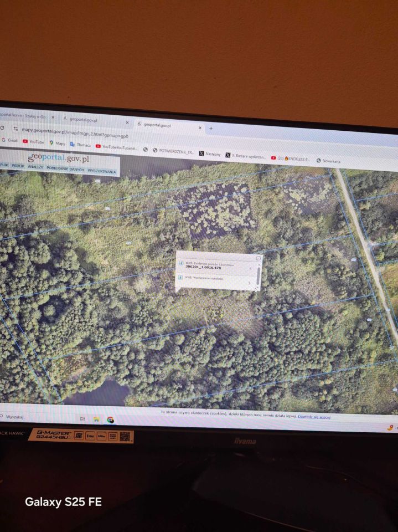Open the Tłumacz bookmark
The height and width of the screenshot is (532, 398).
click(x=80, y=145)
